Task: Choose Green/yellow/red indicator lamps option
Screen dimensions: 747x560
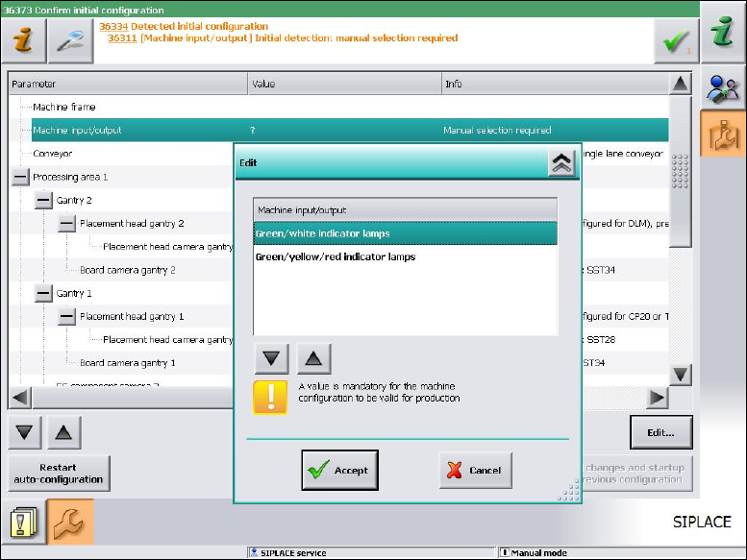Action: tap(405, 256)
